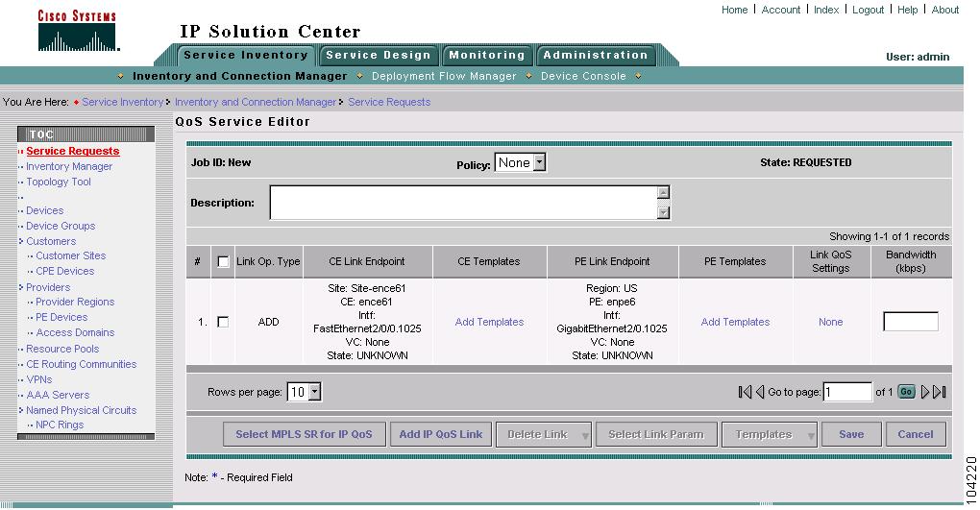Select CPE Devices in TOC
The image size is (980, 510).
click(65, 271)
